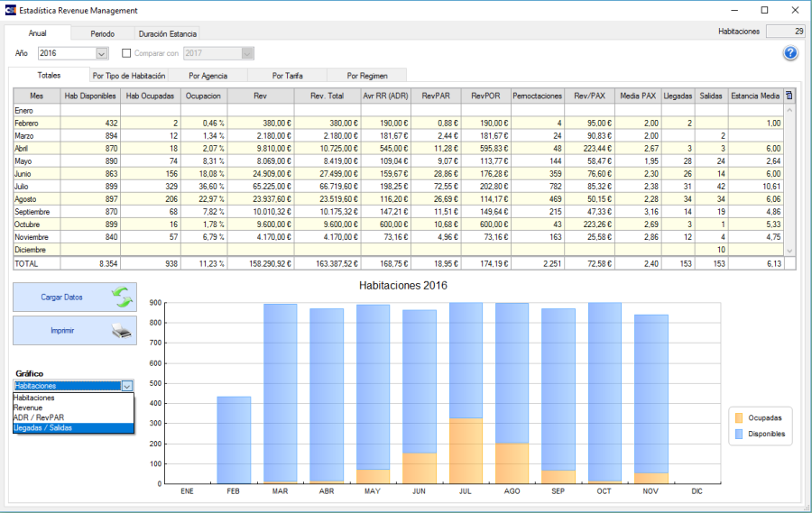Select the Julio row
This screenshot has height=513, width=812.
pos(399,187)
